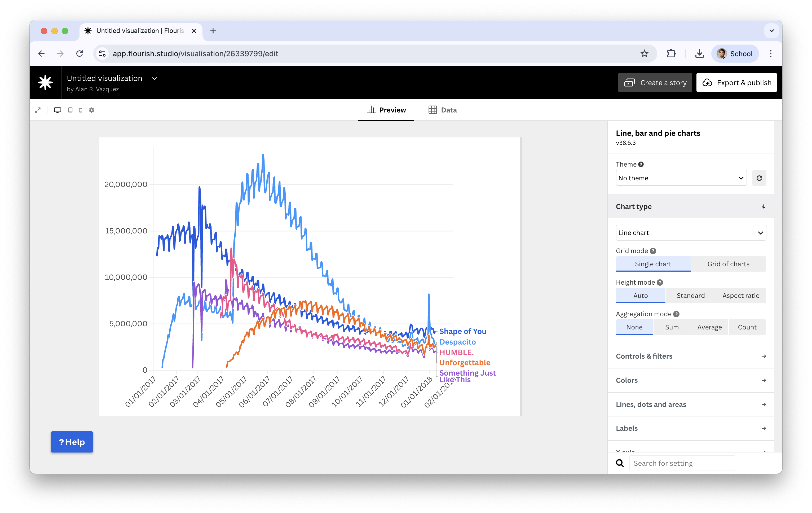Image resolution: width=812 pixels, height=513 pixels.
Task: Click the Help button
Action: (72, 442)
